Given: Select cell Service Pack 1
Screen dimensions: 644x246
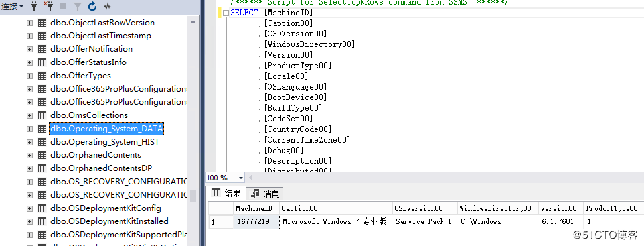Looking at the screenshot, I should [425, 222].
